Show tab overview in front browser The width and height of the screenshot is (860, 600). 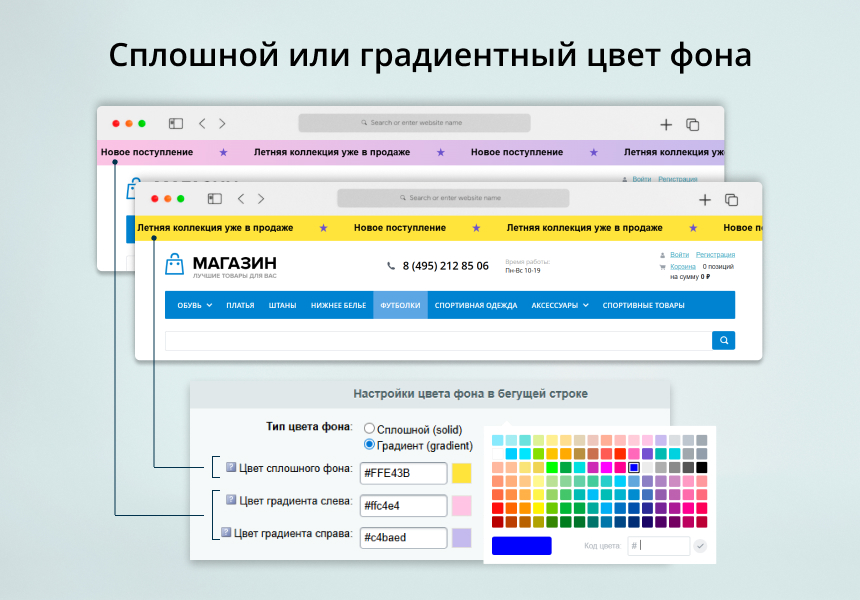[x=731, y=200]
